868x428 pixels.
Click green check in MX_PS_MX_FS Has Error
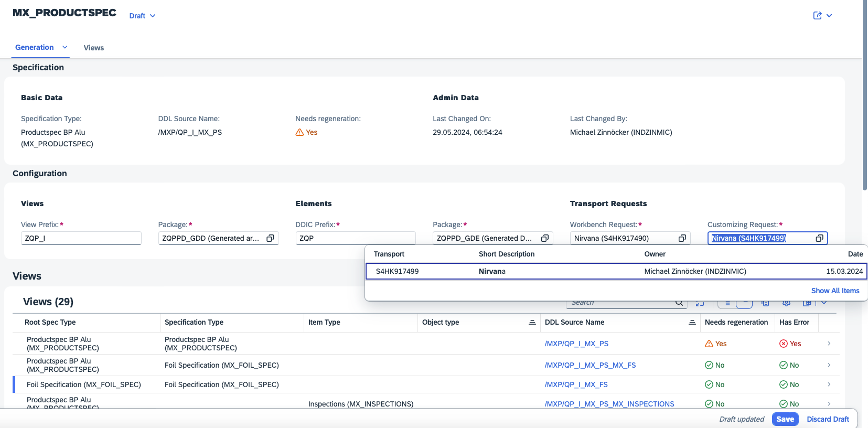click(x=784, y=365)
